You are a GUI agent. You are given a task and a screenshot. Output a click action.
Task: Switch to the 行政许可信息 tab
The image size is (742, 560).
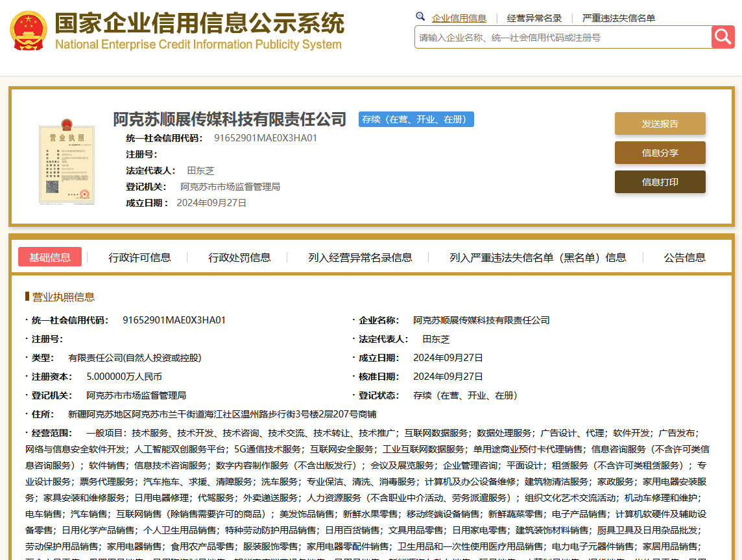[139, 258]
